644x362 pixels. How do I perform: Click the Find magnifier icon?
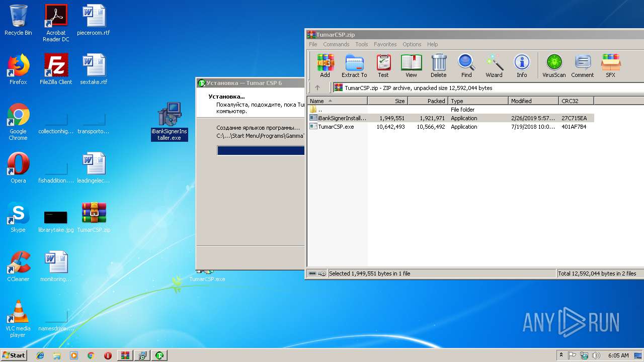pyautogui.click(x=466, y=66)
